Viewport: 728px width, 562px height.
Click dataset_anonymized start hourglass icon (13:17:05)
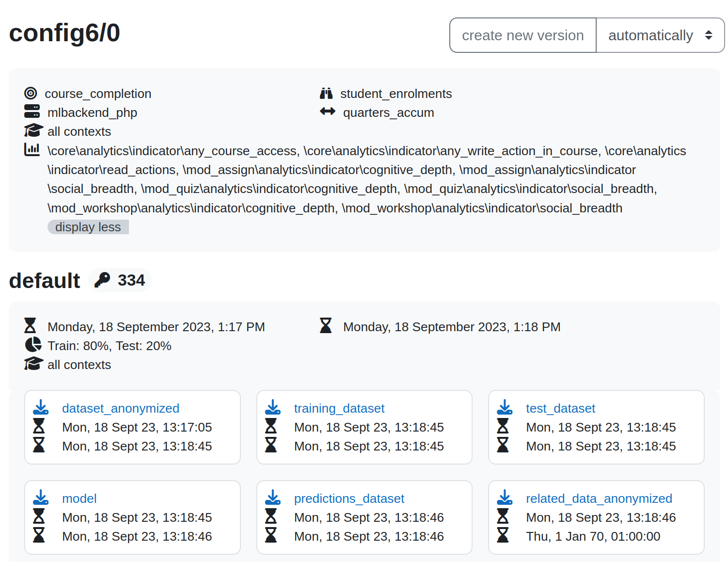[39, 426]
